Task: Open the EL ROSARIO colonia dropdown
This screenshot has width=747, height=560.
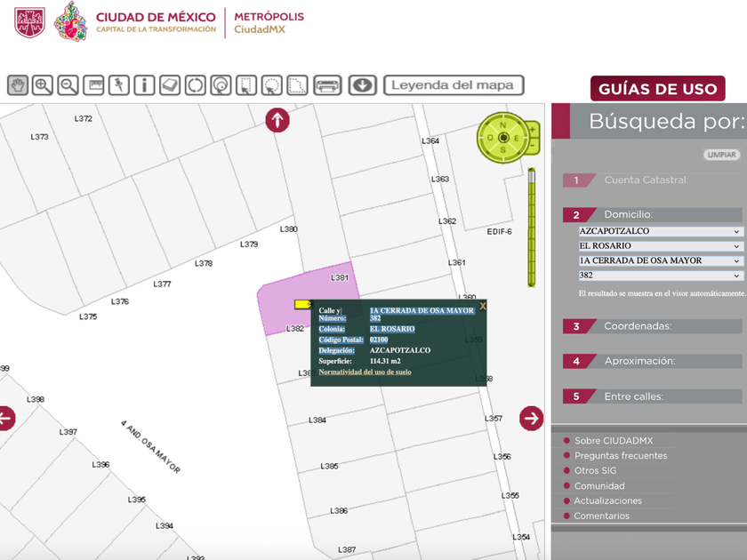Action: (659, 246)
